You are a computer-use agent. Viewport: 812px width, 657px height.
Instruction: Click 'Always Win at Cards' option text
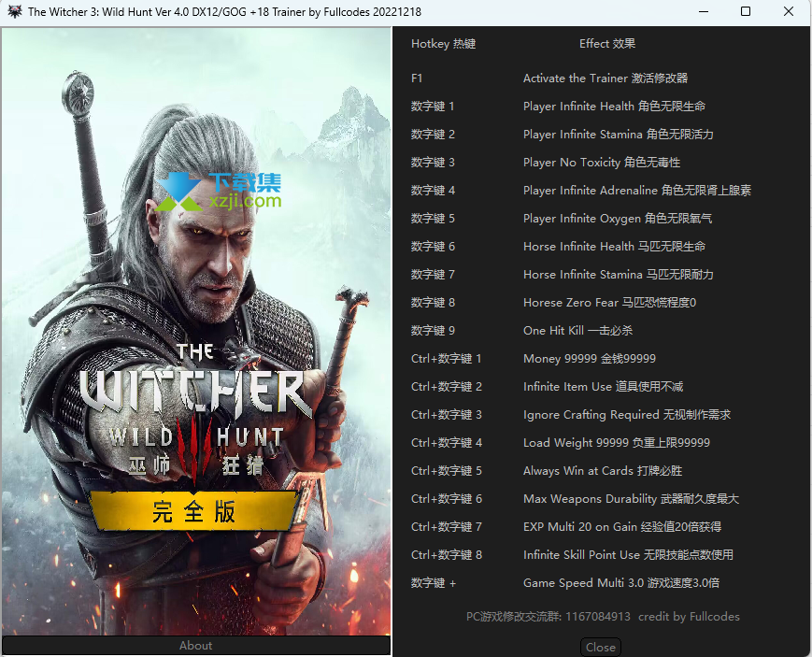tap(603, 470)
